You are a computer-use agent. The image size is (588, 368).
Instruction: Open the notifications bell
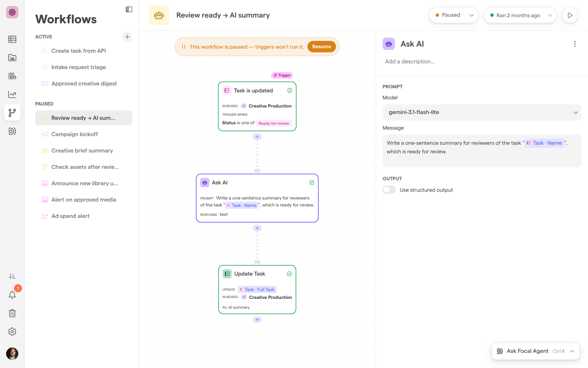(12, 295)
